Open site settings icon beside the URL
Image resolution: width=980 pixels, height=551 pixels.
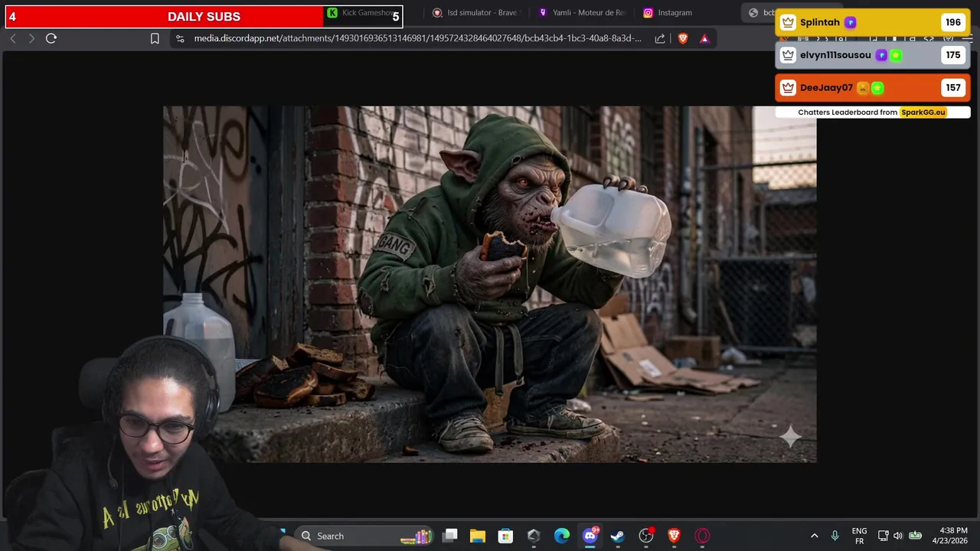tap(180, 38)
